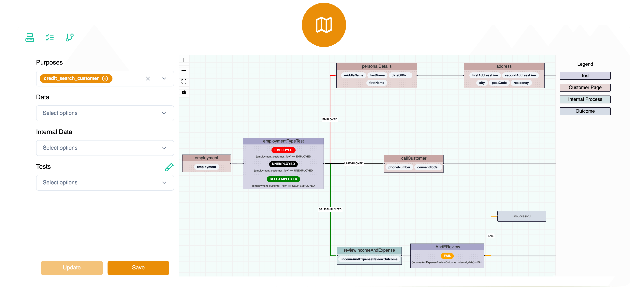Click the UNEMPLOYED edge label
The height and width of the screenshot is (298, 644).
[x=354, y=163]
